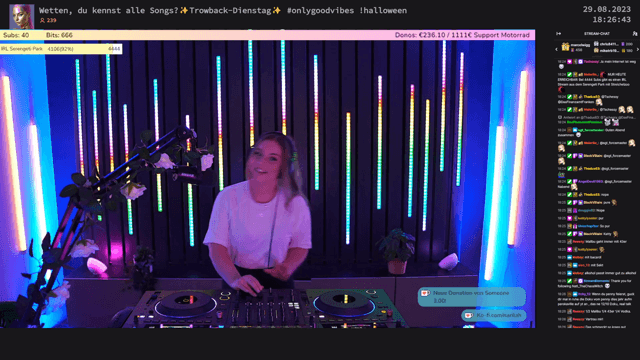This screenshot has height=360, width=640.
Task: Click the 4444 sub goal target number
Action: click(x=114, y=49)
